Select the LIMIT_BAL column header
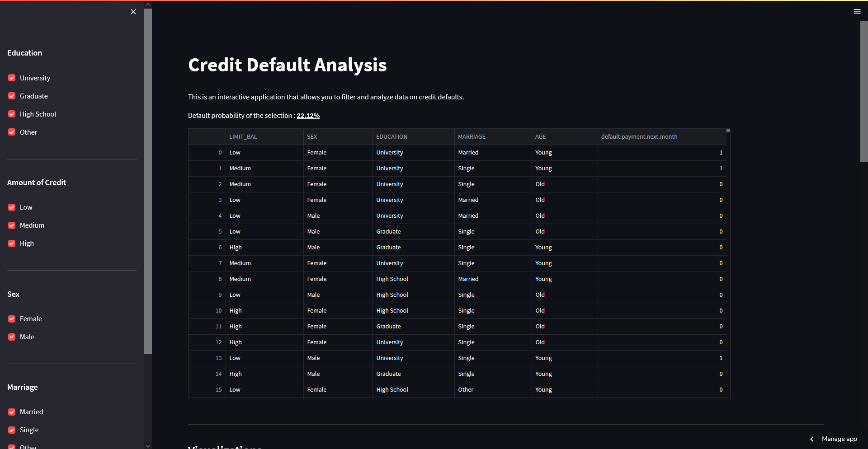Screen dimensions: 868x449 point(243,136)
